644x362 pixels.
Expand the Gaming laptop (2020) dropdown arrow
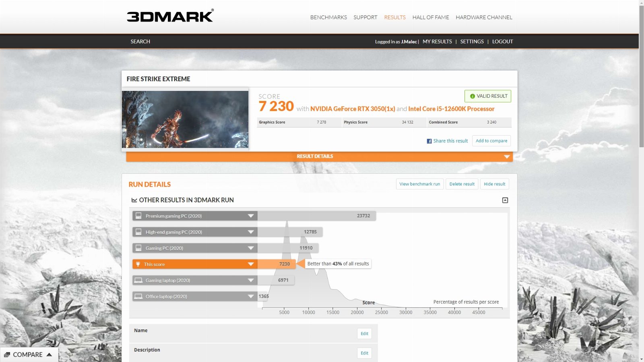coord(251,280)
